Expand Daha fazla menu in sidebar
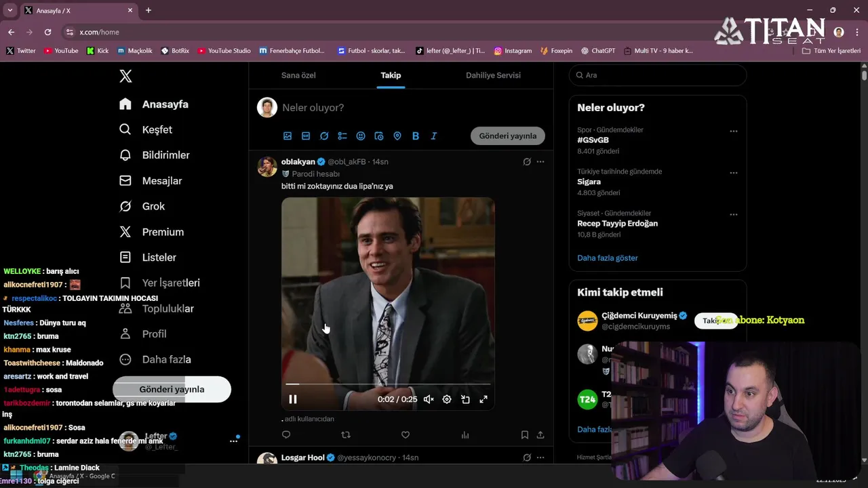 [155, 359]
